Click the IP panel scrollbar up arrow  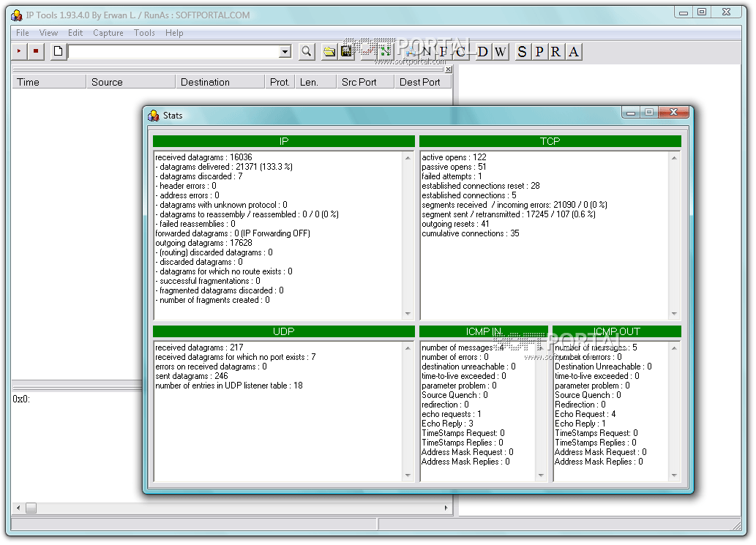pos(408,158)
